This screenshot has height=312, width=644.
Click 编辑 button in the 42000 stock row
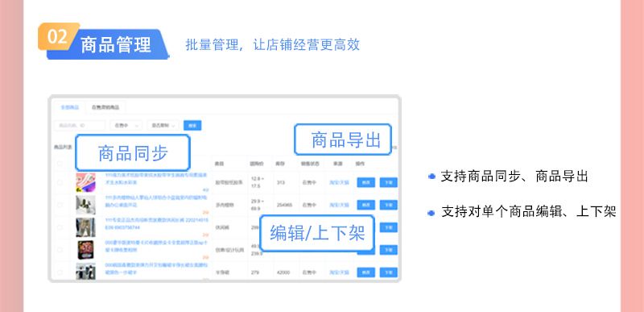click(x=366, y=272)
